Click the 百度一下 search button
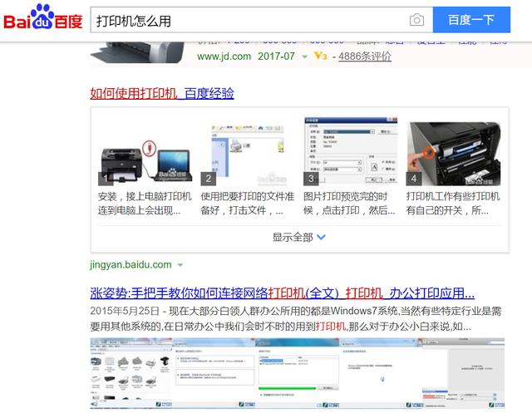 [471, 20]
